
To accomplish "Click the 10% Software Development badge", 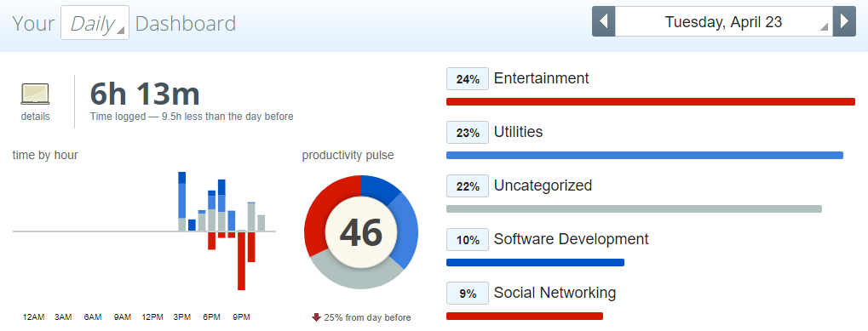I will click(468, 240).
